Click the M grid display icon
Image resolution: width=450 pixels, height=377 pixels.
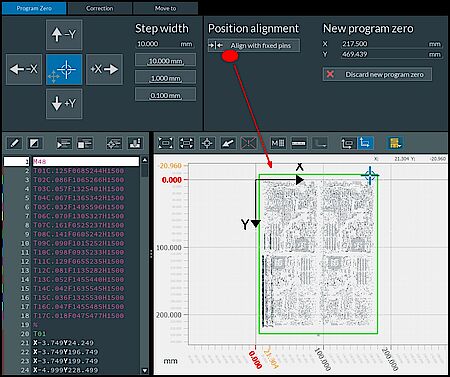278,143
